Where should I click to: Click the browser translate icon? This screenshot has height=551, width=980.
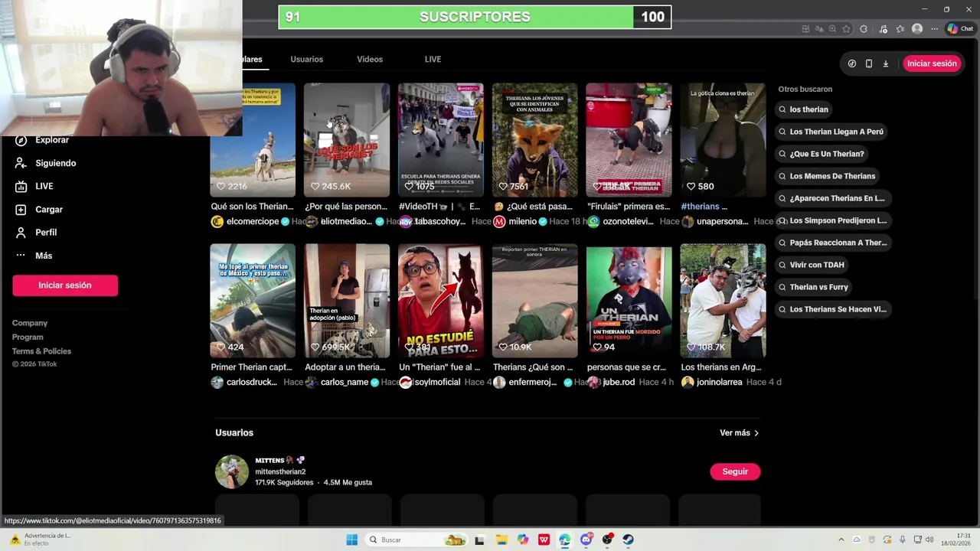pyautogui.click(x=818, y=29)
